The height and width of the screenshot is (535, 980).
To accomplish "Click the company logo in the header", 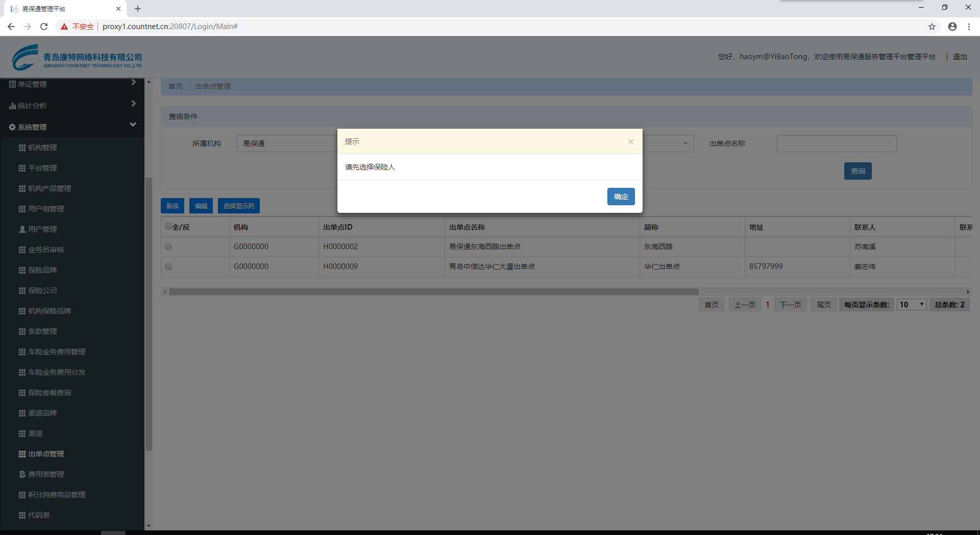I will pos(77,57).
